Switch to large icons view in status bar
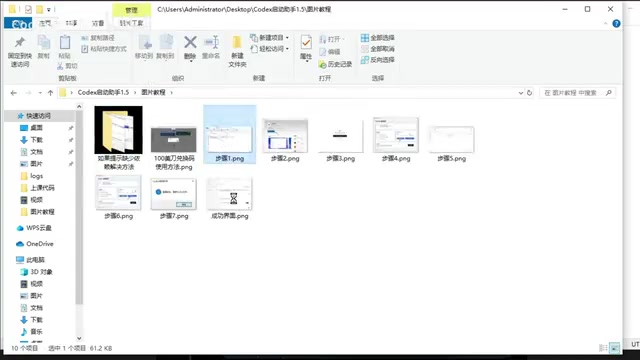 point(615,348)
